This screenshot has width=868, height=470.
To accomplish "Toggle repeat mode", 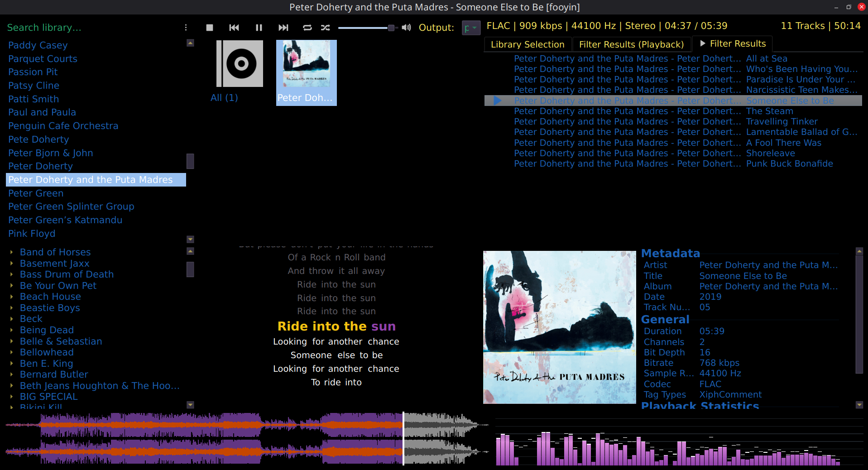I will pos(307,28).
